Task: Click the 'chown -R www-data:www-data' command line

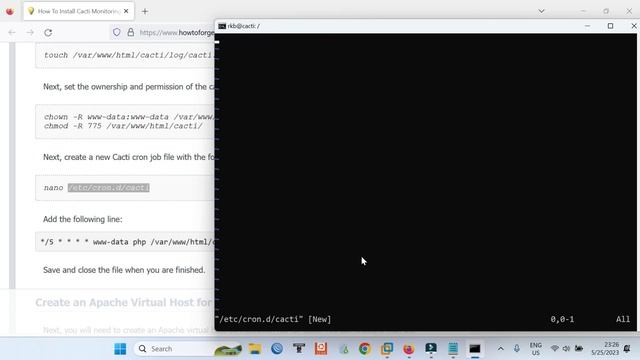Action: pos(129,117)
